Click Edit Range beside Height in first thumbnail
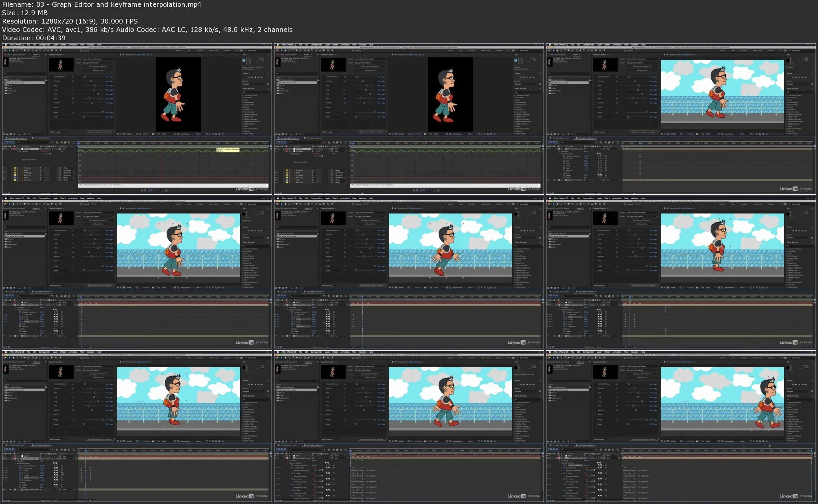This screenshot has width=818, height=504. [109, 113]
